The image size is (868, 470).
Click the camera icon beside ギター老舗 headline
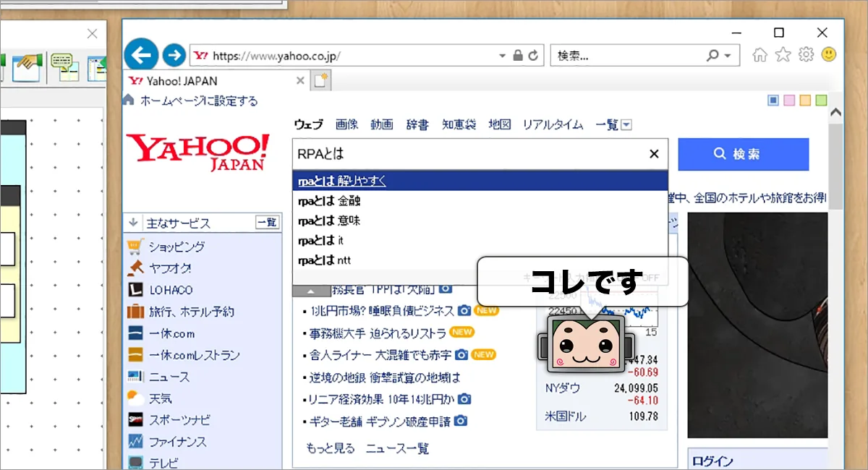(461, 420)
